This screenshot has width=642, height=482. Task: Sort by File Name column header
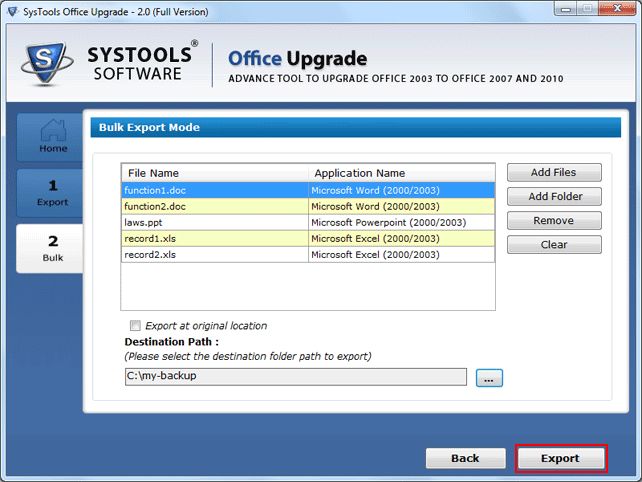[215, 173]
